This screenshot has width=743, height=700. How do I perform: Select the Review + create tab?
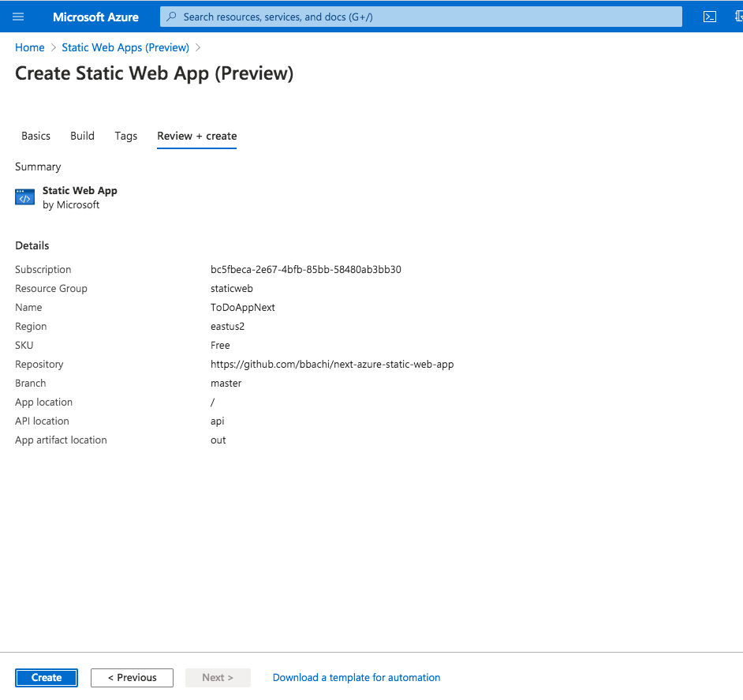(197, 136)
